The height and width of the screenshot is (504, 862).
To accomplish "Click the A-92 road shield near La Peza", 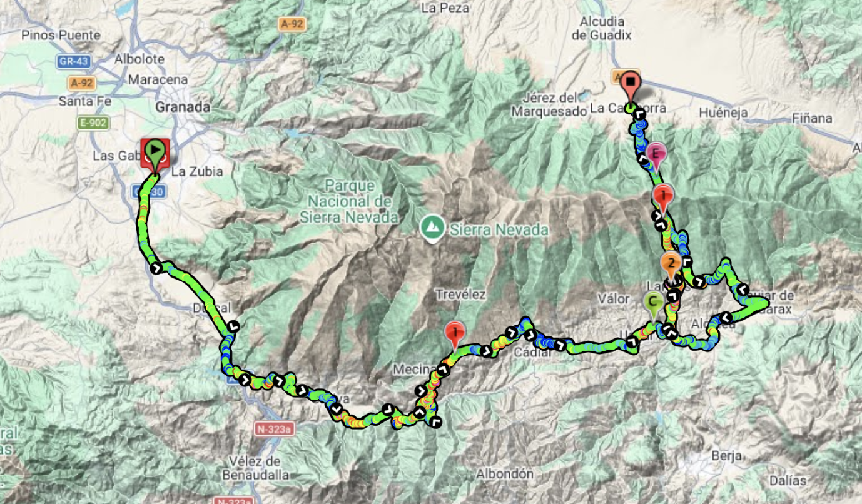I will click(291, 23).
